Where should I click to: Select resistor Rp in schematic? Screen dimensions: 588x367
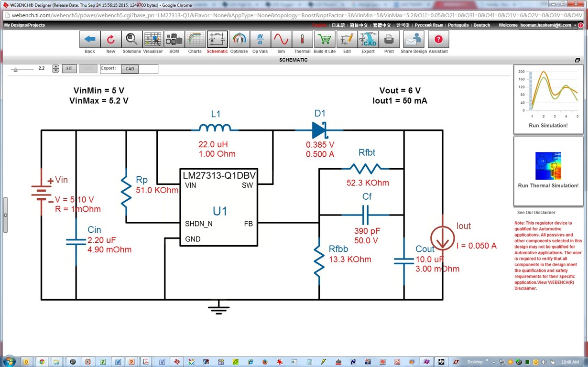126,192
